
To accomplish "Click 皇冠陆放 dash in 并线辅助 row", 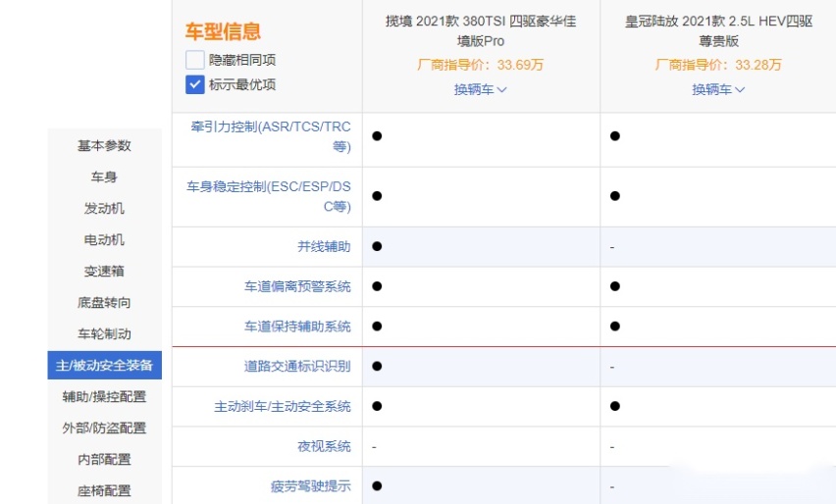I will click(612, 247).
